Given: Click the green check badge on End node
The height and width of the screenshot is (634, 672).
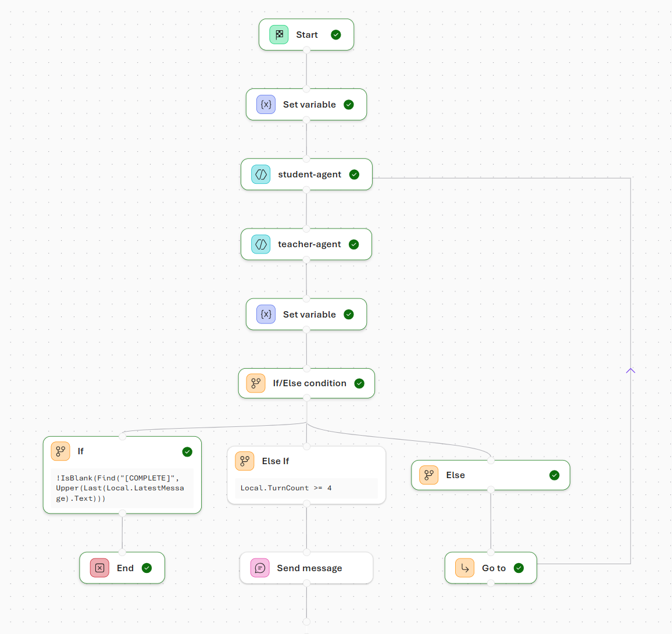Looking at the screenshot, I should pyautogui.click(x=146, y=568).
